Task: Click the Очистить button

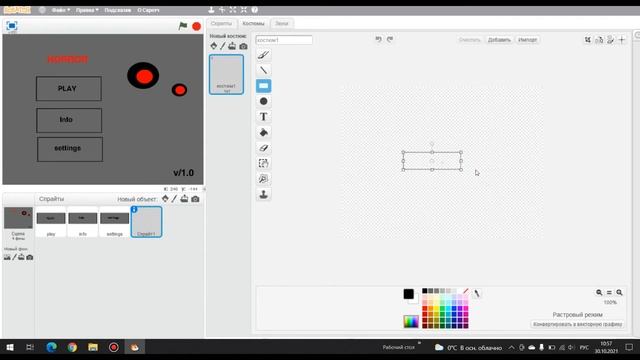Action: coord(469,40)
